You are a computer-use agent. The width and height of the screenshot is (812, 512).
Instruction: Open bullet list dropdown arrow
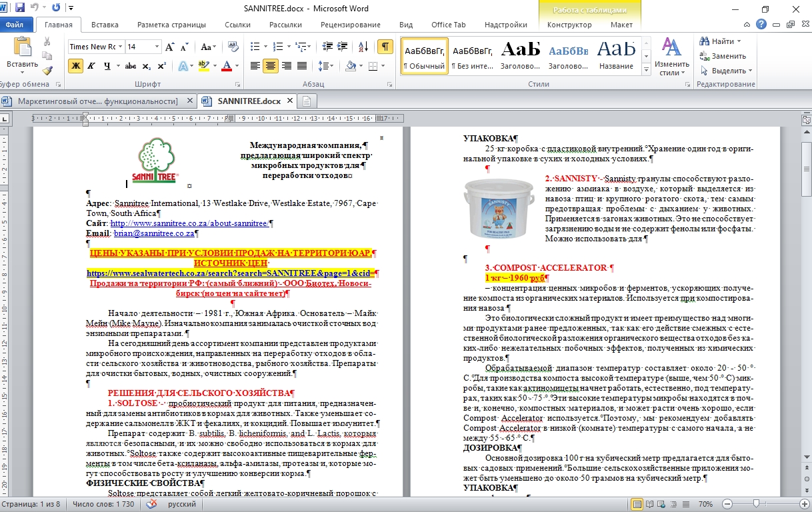point(265,47)
